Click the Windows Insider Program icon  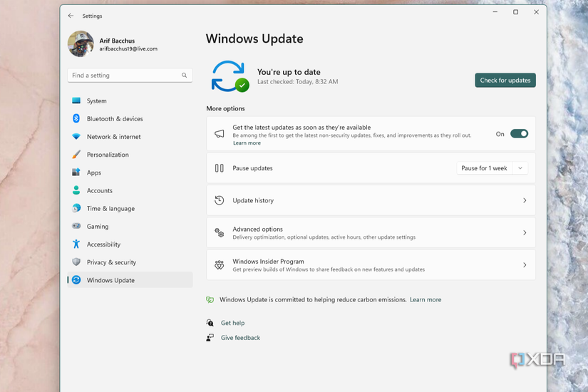[x=220, y=265]
